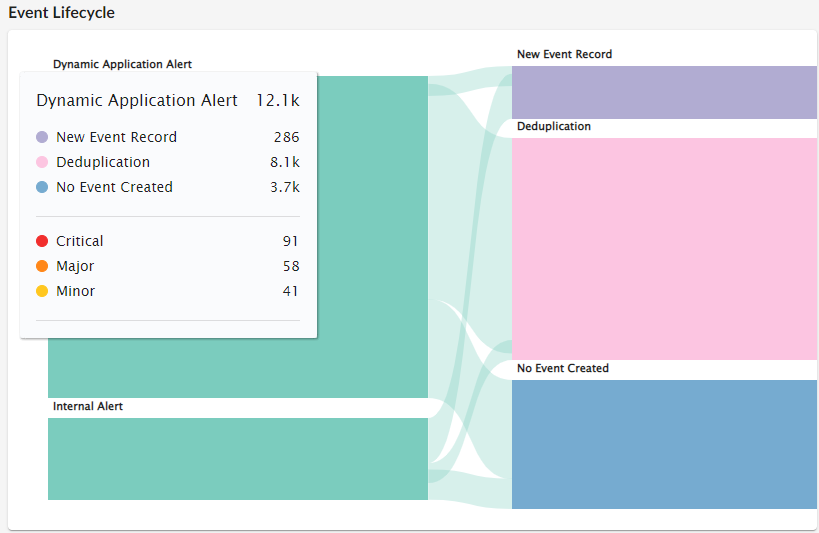
Task: Click the blue No Event Created legend dot
Action: click(42, 187)
